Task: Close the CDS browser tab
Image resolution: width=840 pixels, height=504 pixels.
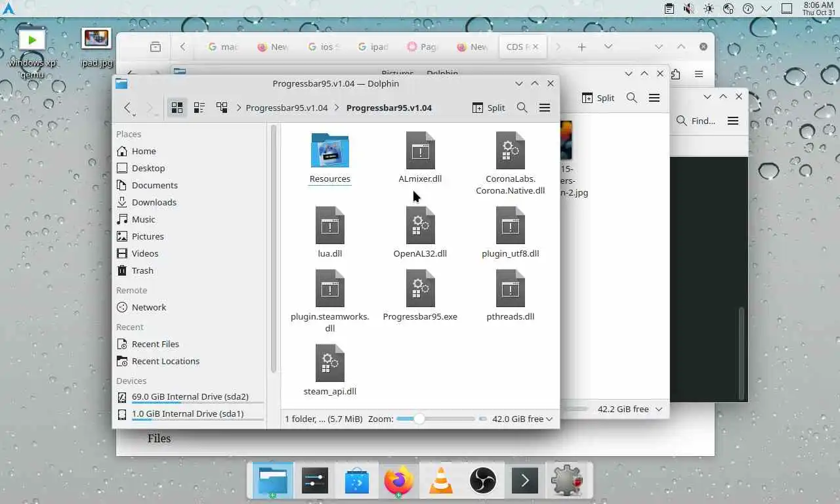Action: 535,47
